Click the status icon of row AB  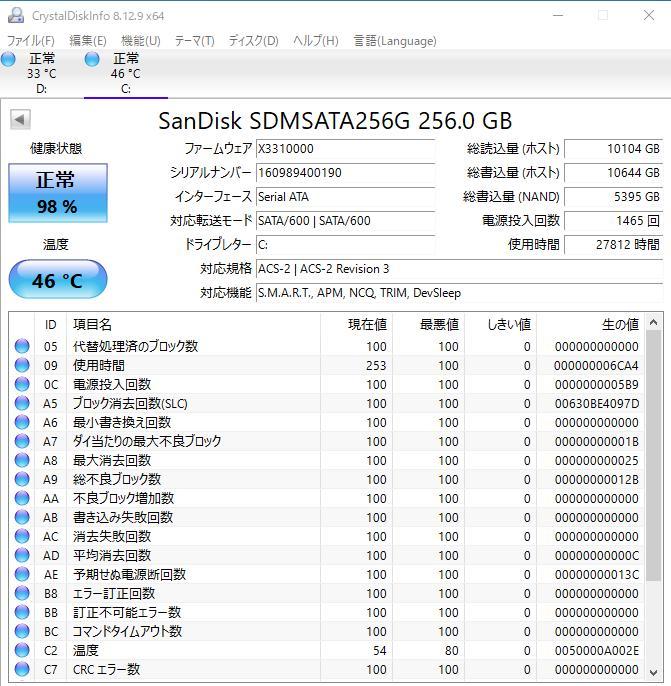tap(22, 518)
